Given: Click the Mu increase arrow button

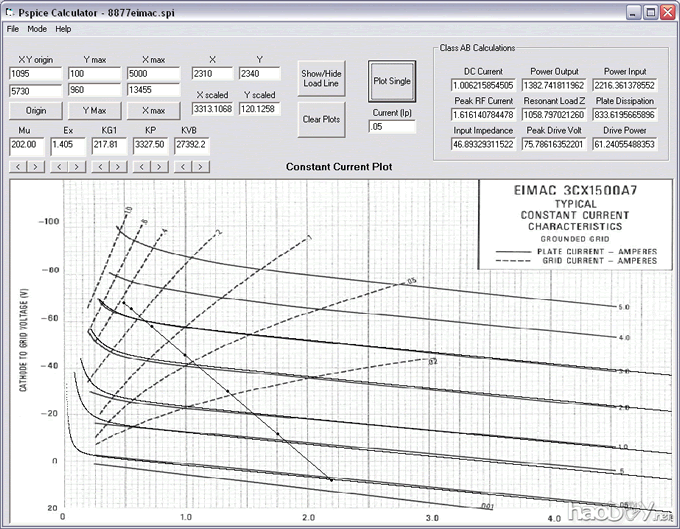Looking at the screenshot, I should [35, 165].
